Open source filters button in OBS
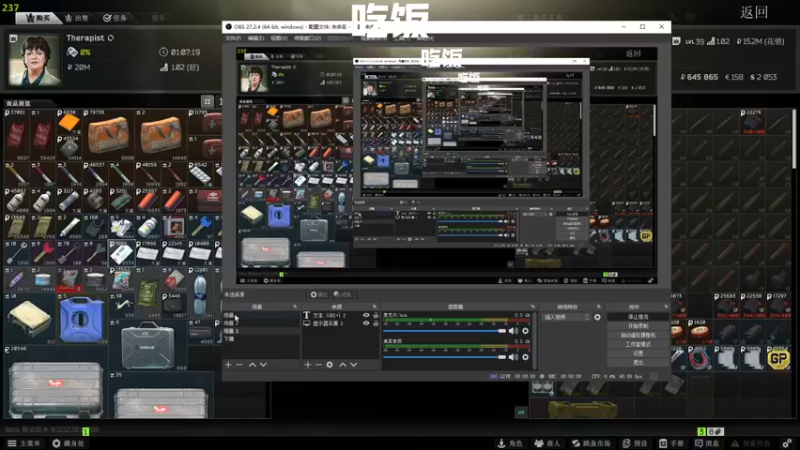This screenshot has width=800, height=450. coord(342,294)
